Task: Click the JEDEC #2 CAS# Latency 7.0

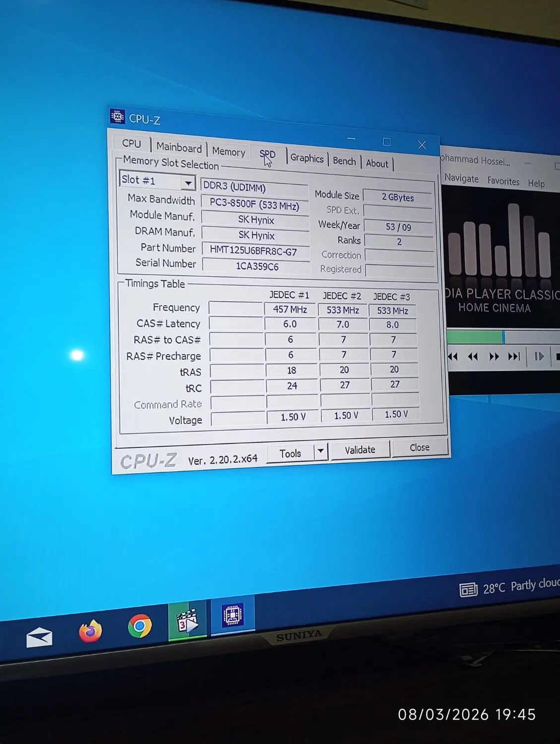Action: [x=343, y=324]
